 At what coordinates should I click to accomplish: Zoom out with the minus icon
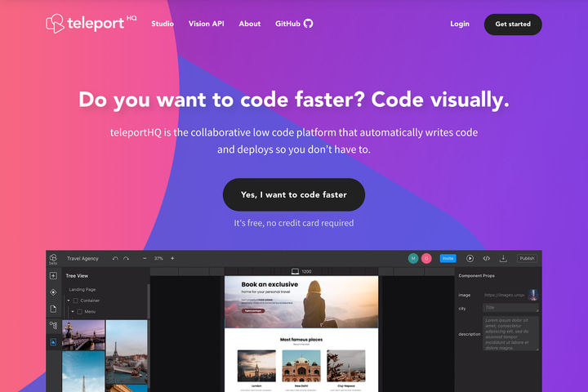(145, 258)
